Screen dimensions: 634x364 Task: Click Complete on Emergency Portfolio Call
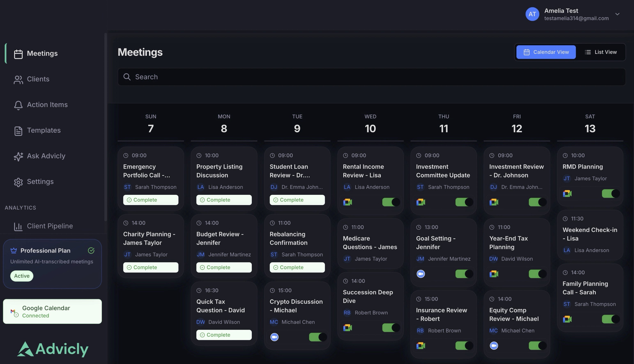click(x=150, y=200)
